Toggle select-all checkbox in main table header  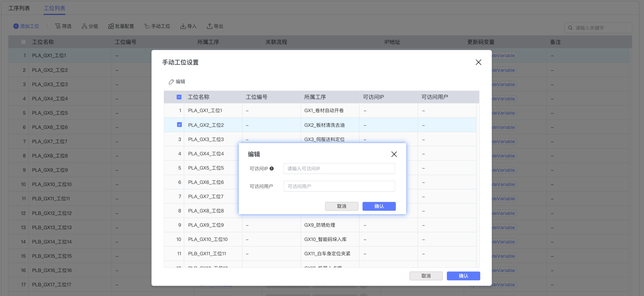pyautogui.click(x=24, y=42)
